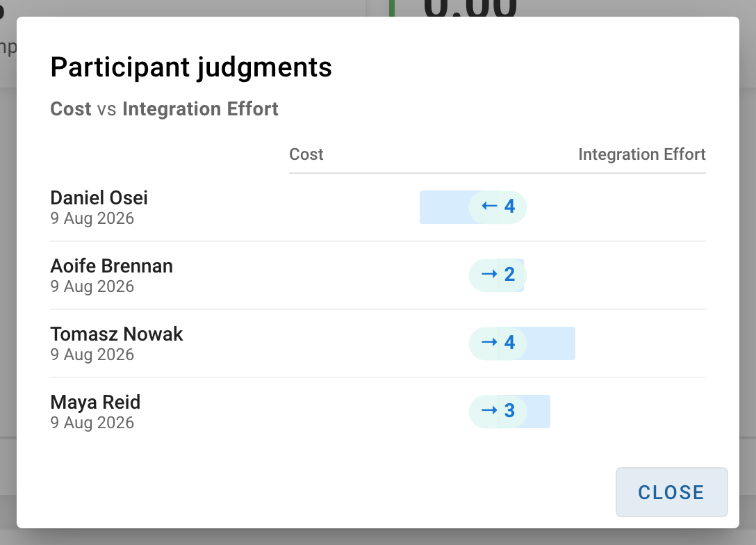The image size is (756, 545).
Task: Click Daniel Osei's left arrow icon
Action: point(489,206)
